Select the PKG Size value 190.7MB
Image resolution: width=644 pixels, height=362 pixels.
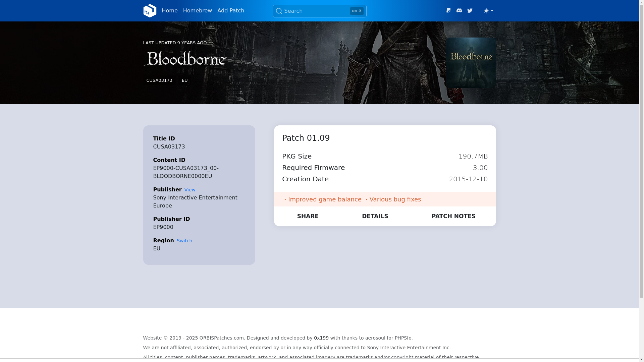coord(473,156)
